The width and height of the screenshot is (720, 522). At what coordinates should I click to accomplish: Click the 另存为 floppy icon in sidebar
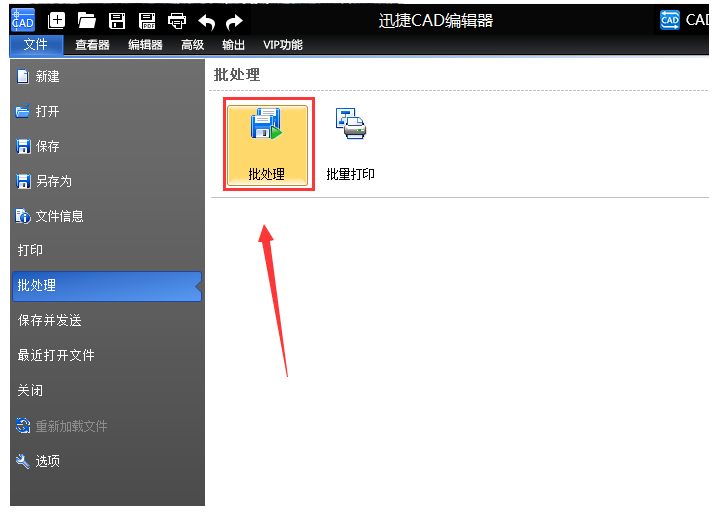point(23,181)
